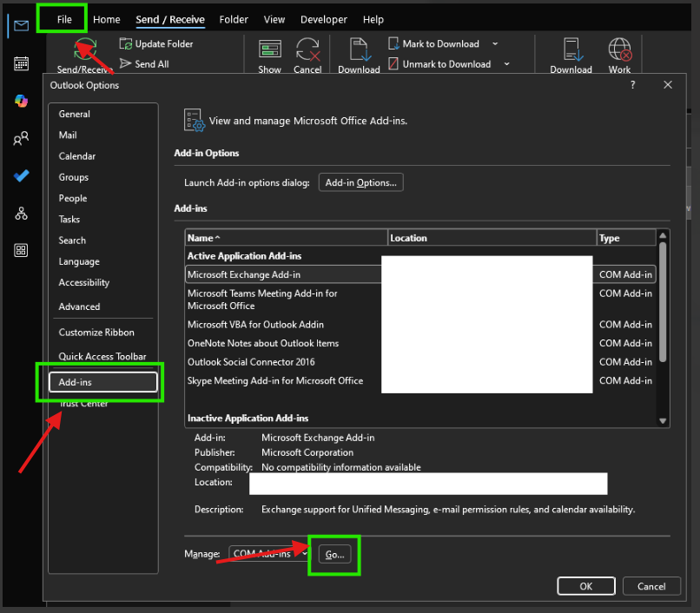Click the Download Preferences icon
Screen dimensions: 700x613
pyautogui.click(x=571, y=49)
